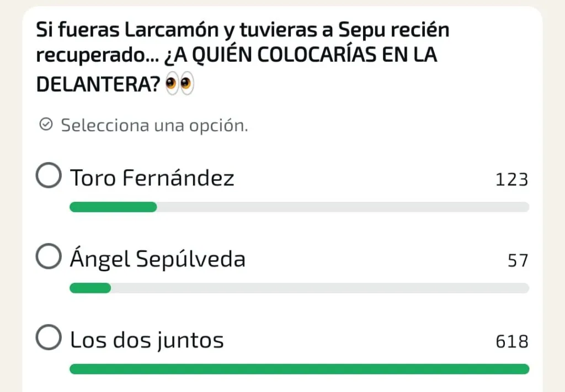Click the option label Toro Fernández

point(152,177)
